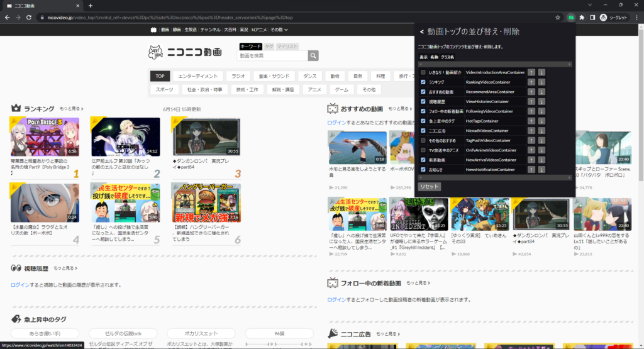Click the 動画を検索 search field
This screenshot has width=644, height=349.
point(273,55)
